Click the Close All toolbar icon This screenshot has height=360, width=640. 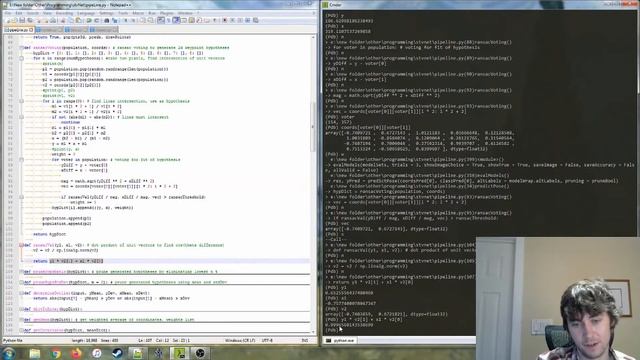coord(46,20)
